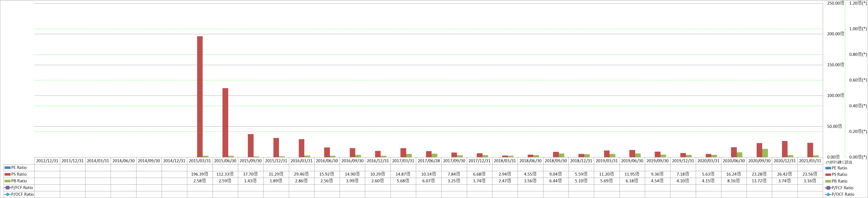Click the red PS bar for 2015/06/30
The height and width of the screenshot is (198, 868).
click(x=225, y=123)
